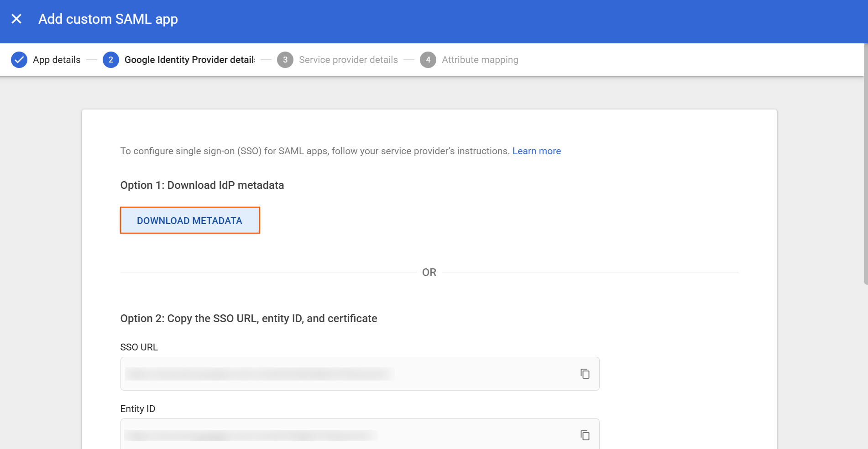Click the 'Option 2: Copy the SSO URL' heading
Viewport: 868px width, 449px height.
click(x=249, y=318)
